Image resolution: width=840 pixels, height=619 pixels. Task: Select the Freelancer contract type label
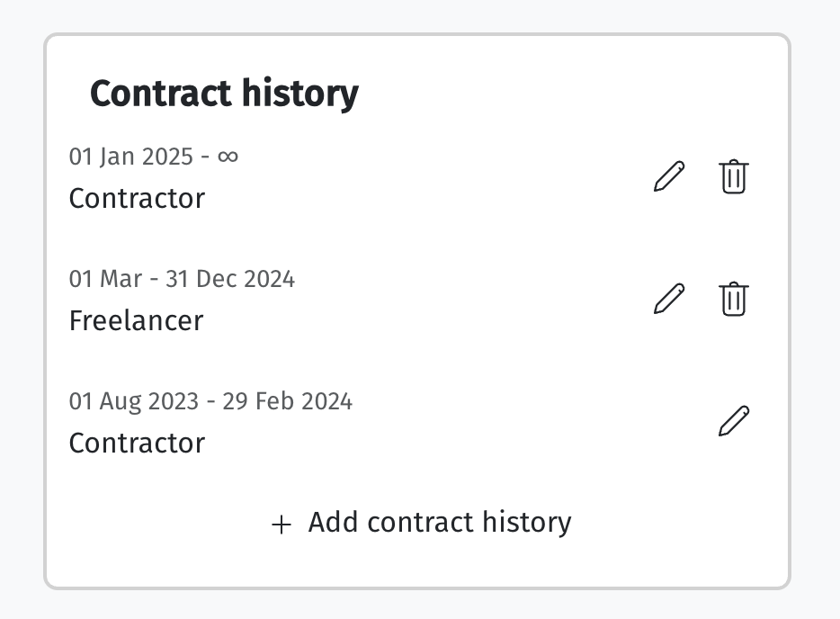pyautogui.click(x=136, y=320)
